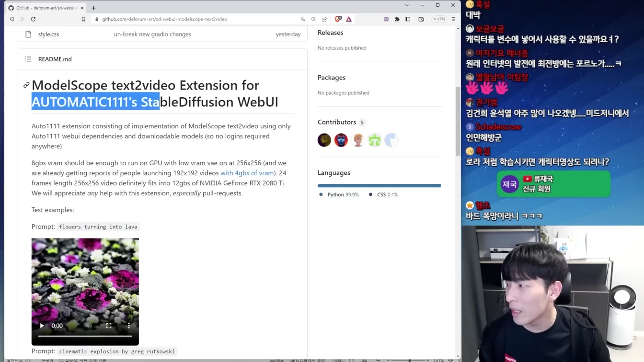Expand the tab search chevron
644x362 pixels.
click(407, 5)
